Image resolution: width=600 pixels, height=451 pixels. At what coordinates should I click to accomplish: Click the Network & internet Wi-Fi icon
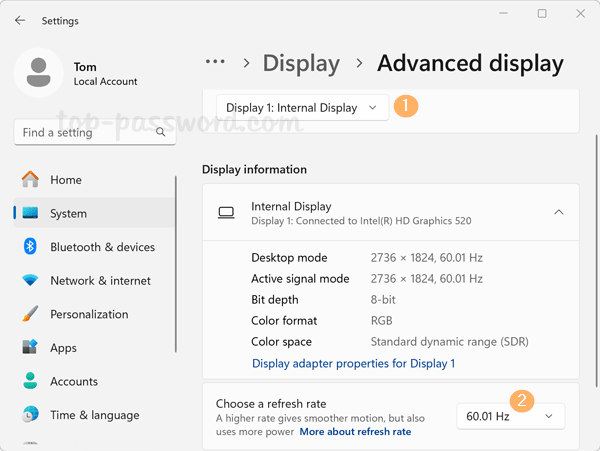[30, 281]
